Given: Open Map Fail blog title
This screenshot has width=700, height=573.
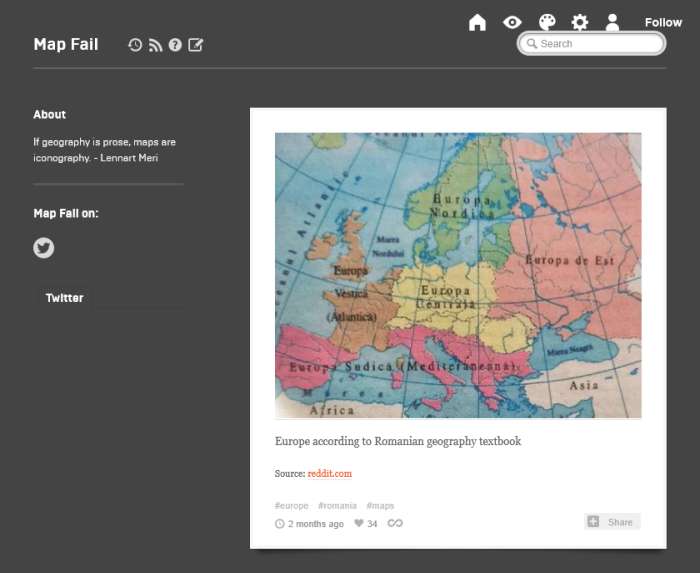Looking at the screenshot, I should (66, 45).
